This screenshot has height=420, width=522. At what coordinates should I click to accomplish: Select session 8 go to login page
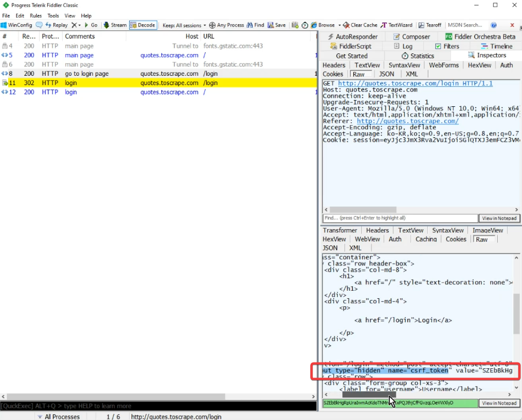tap(158, 74)
